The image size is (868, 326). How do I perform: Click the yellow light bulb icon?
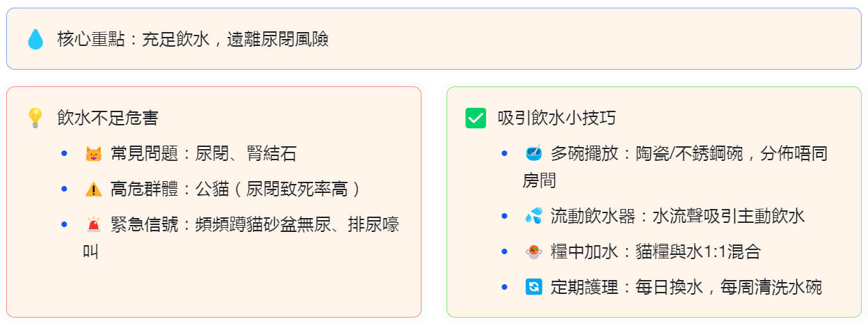pyautogui.click(x=35, y=118)
